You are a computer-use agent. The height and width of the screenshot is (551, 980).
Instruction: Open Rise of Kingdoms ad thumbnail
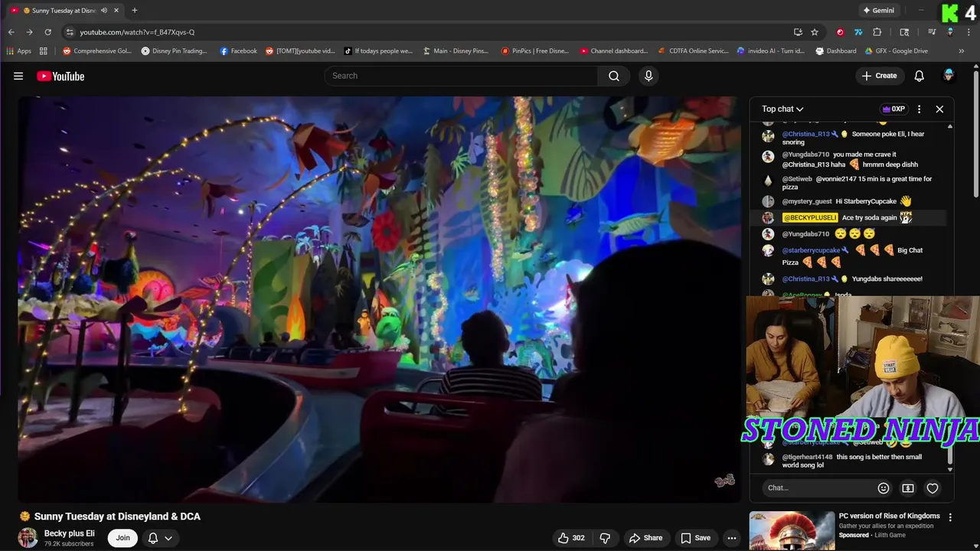pos(792,531)
